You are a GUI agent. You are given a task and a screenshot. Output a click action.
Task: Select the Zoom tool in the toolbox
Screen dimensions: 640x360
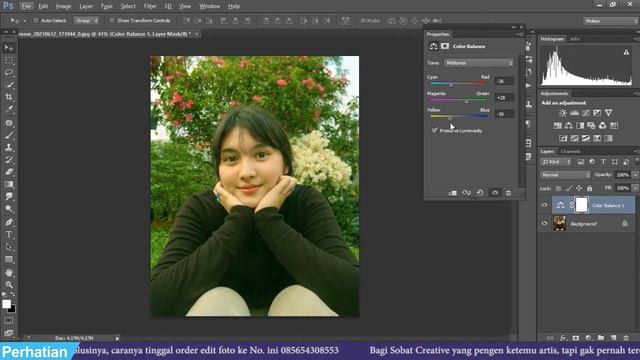coord(9,284)
